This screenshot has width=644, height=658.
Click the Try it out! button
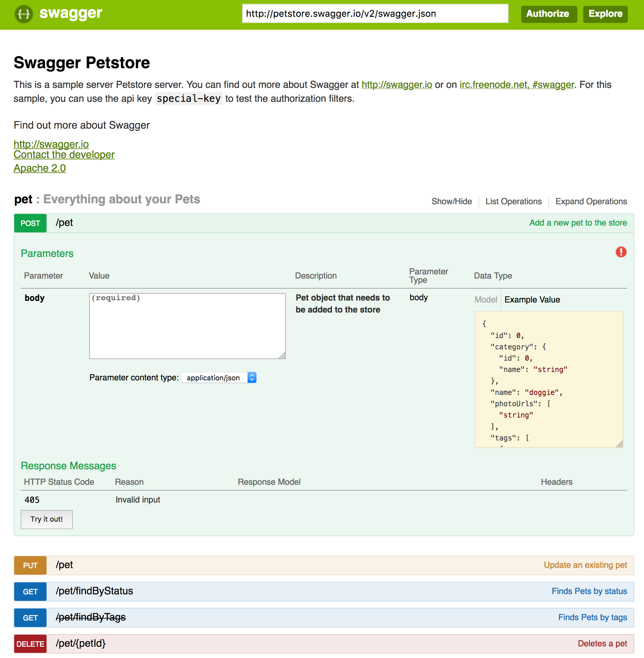pyautogui.click(x=47, y=519)
